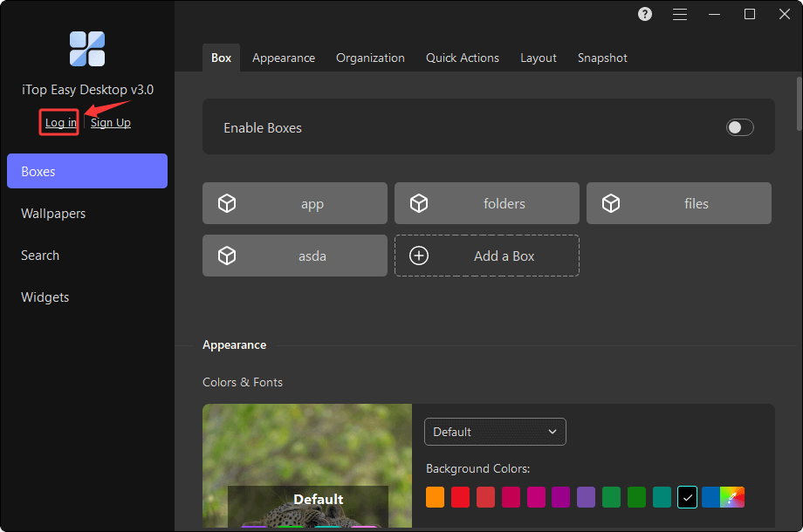Click the Log in link

tap(60, 123)
